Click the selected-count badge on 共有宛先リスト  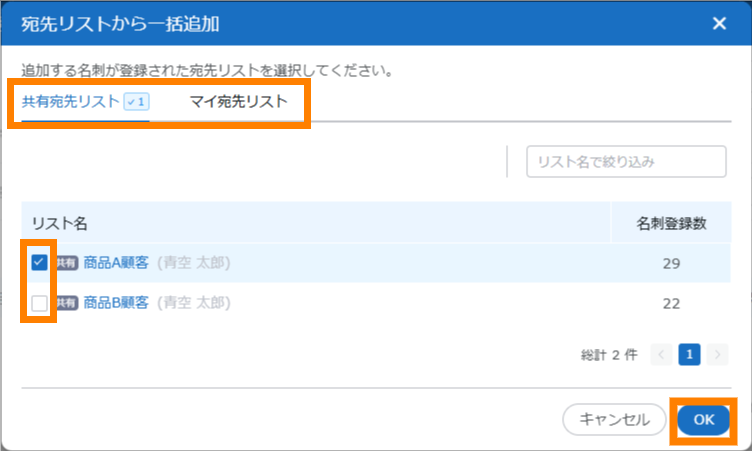pyautogui.click(x=136, y=101)
